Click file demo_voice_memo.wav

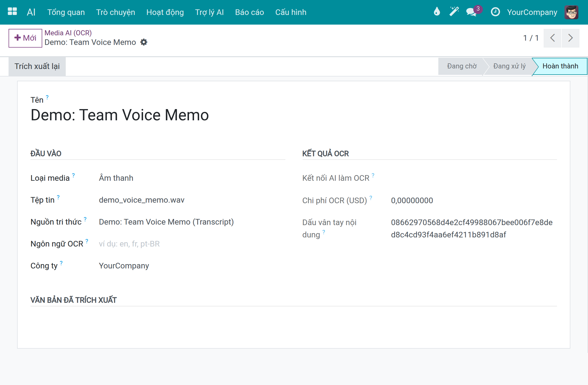(x=142, y=200)
